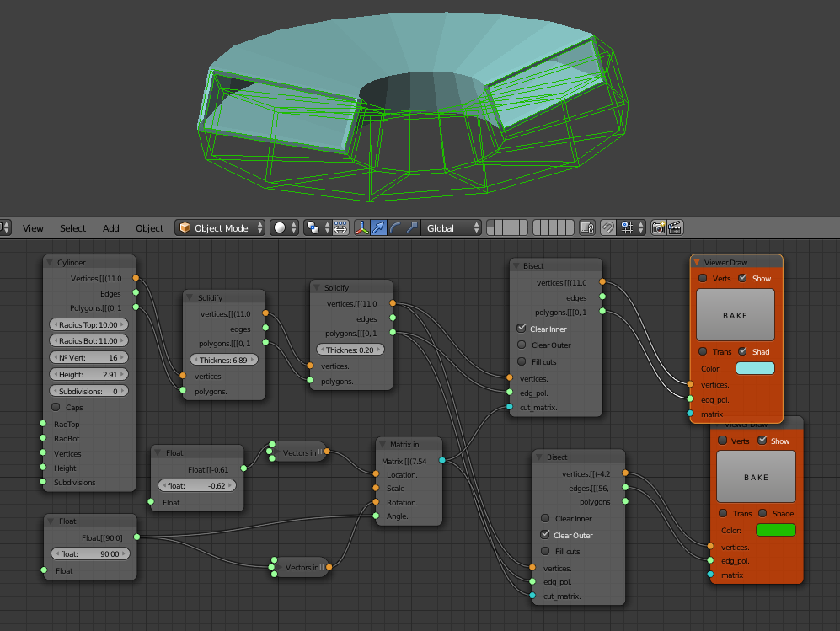
Task: Toggle Shad on upper Viewer Draw
Action: [x=742, y=351]
